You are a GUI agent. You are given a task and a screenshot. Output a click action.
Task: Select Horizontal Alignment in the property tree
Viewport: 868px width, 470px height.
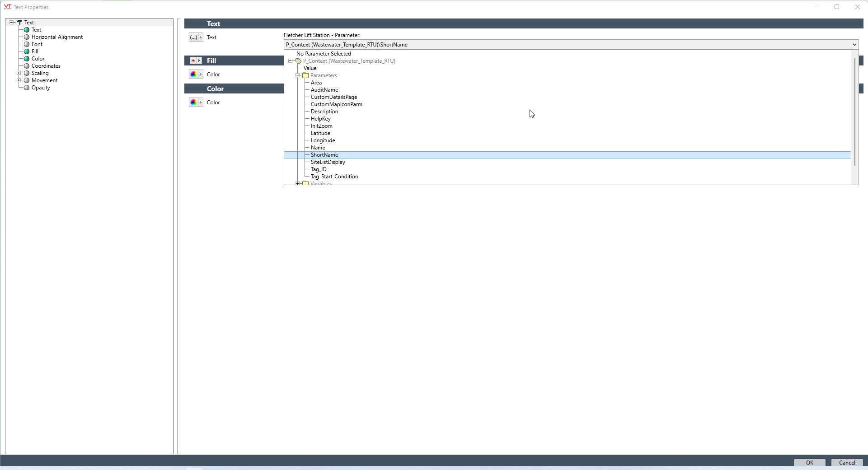(57, 37)
